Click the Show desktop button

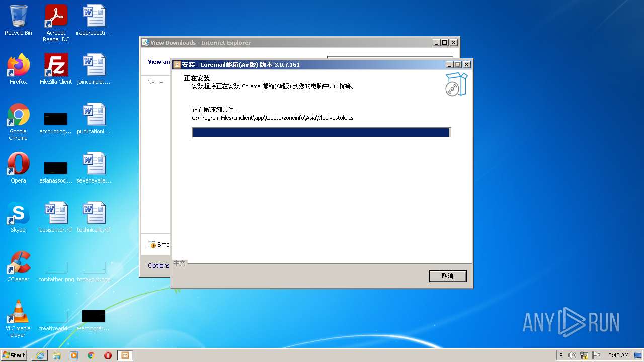pyautogui.click(x=639, y=355)
